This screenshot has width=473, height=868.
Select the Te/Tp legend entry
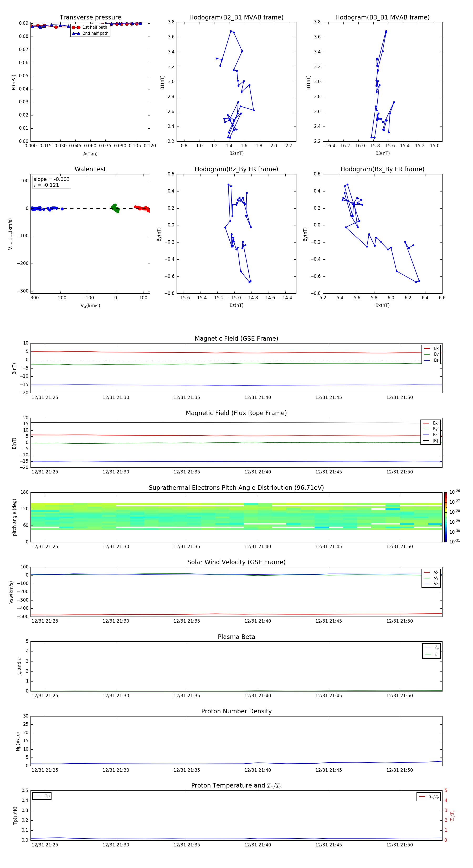(x=429, y=797)
